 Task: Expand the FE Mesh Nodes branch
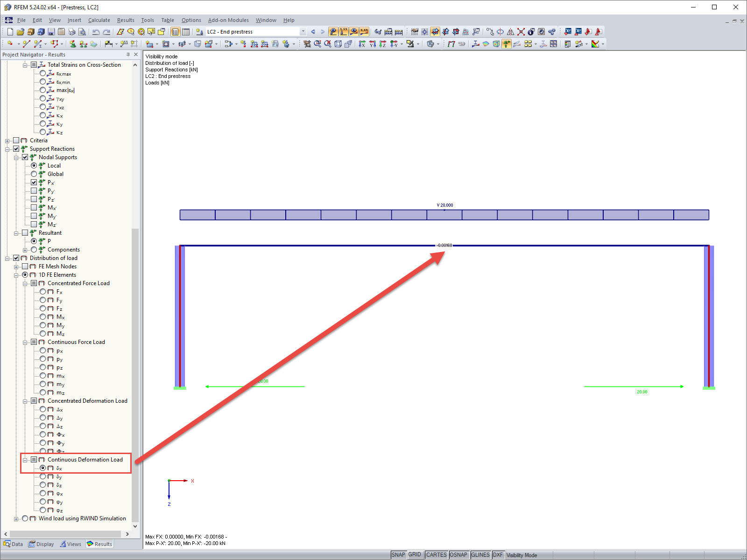click(x=16, y=266)
